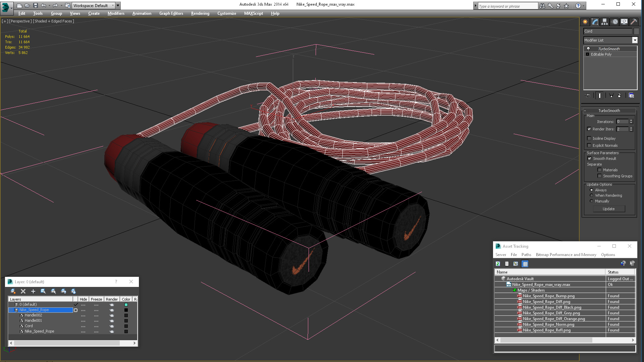
Task: Click Select Highlighted Objects and Layers icon
Action: click(x=43, y=291)
